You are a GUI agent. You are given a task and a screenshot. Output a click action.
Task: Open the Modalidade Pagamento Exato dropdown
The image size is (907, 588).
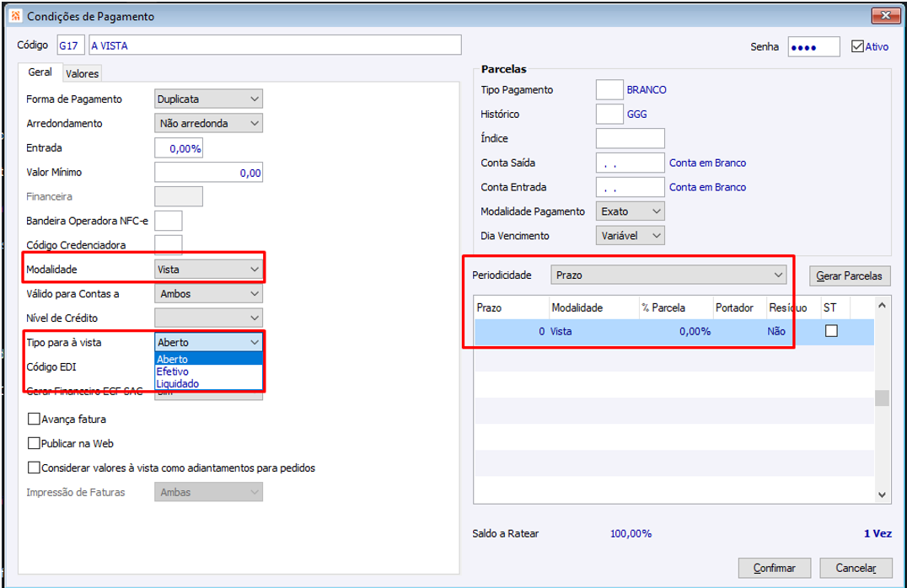point(630,211)
